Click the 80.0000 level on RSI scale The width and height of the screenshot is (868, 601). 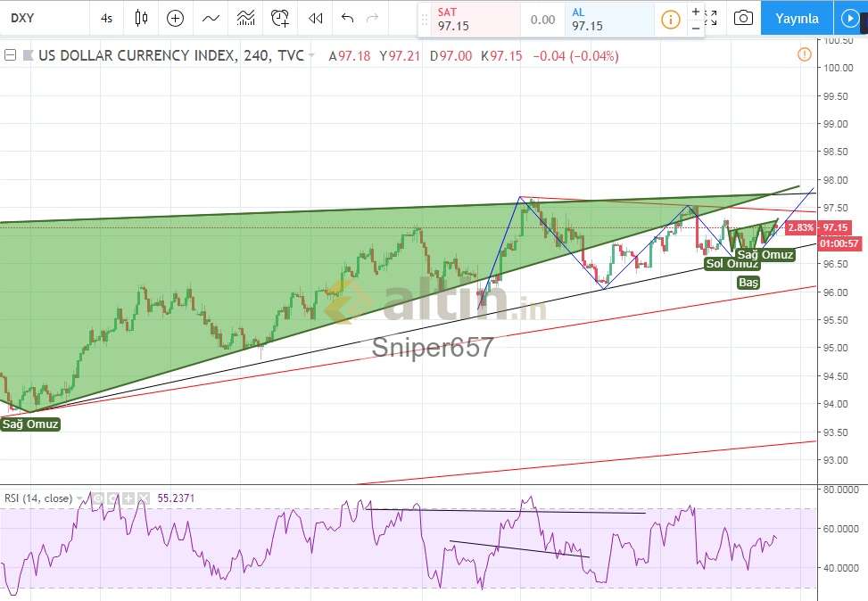[x=840, y=490]
